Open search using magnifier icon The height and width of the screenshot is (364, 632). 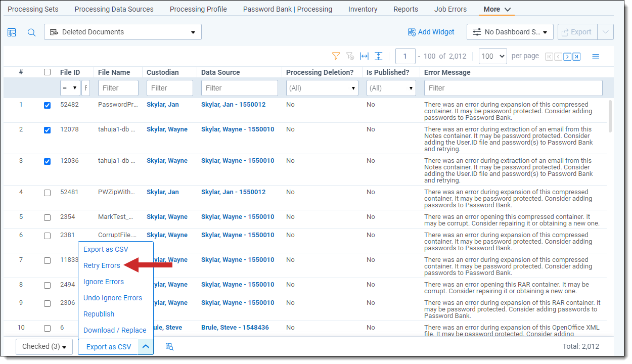pyautogui.click(x=31, y=32)
